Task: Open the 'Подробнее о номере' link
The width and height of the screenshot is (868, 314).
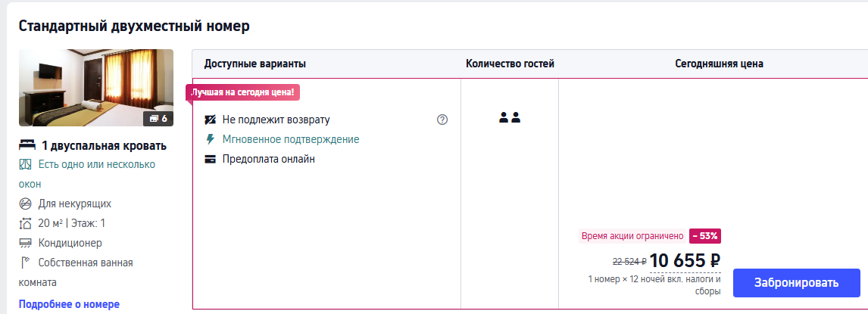Action: click(69, 304)
